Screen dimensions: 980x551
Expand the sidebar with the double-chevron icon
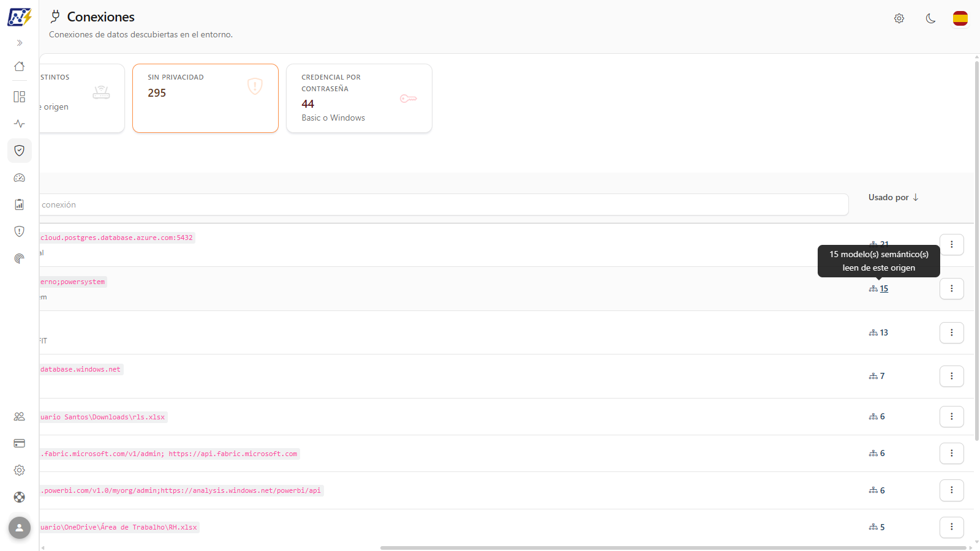point(20,43)
